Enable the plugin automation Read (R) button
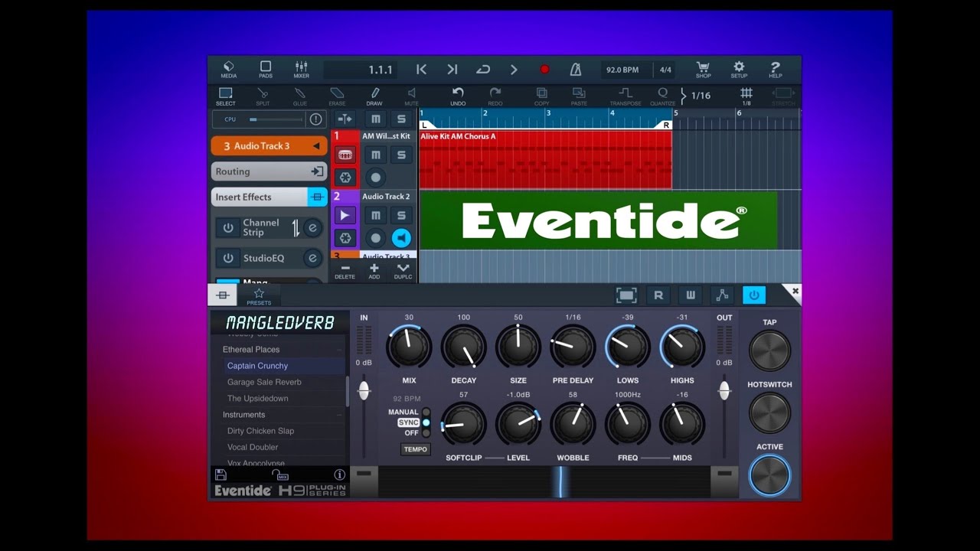 (658, 295)
